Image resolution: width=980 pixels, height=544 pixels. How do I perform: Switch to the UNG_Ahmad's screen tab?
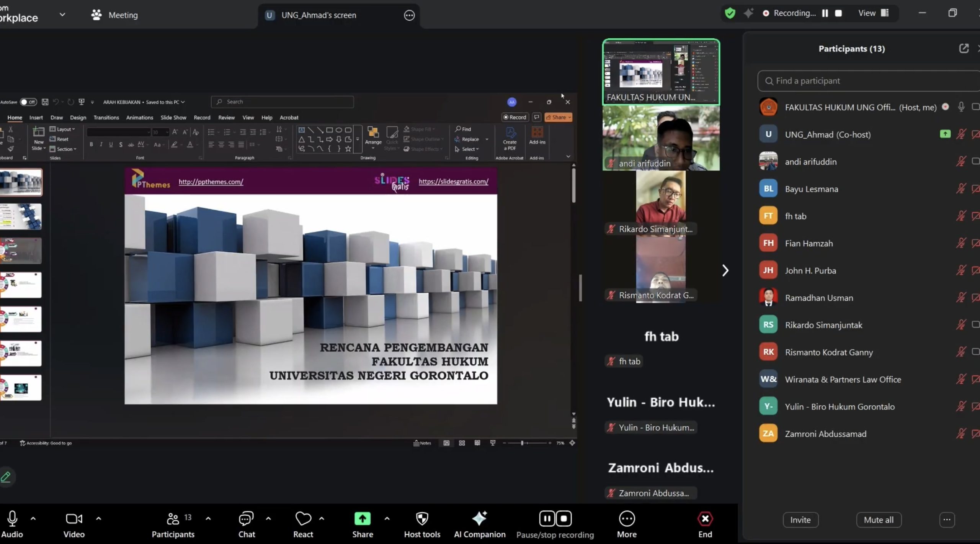(318, 15)
